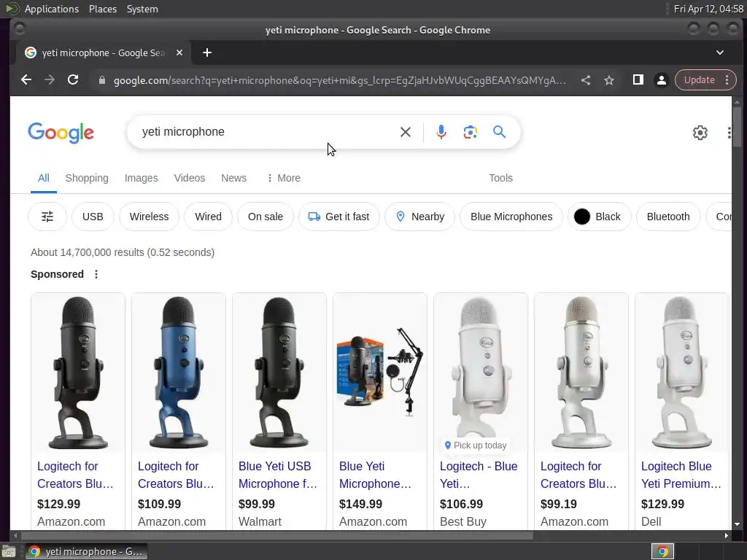This screenshot has width=747, height=560.
Task: Apply the Wired filter chip
Action: click(208, 217)
